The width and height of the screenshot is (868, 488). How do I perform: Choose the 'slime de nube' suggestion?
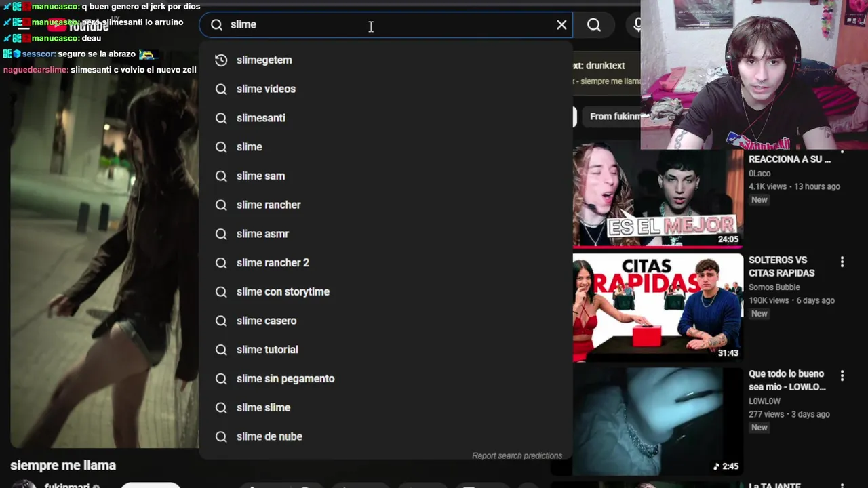pyautogui.click(x=386, y=437)
